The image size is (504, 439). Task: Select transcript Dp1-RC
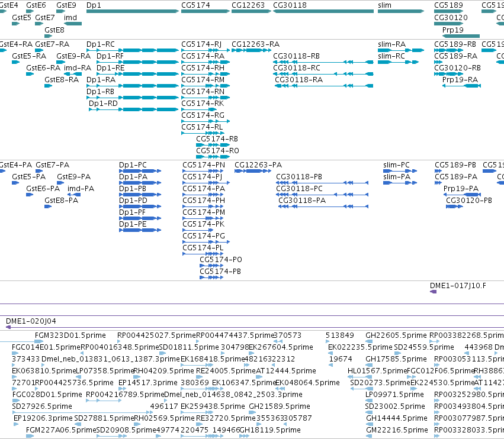coord(100,44)
